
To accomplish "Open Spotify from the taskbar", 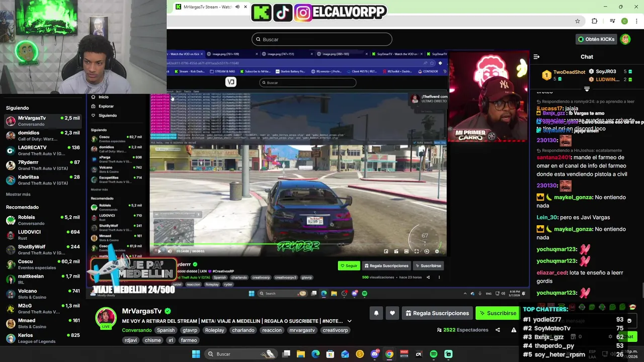I will 434,354.
